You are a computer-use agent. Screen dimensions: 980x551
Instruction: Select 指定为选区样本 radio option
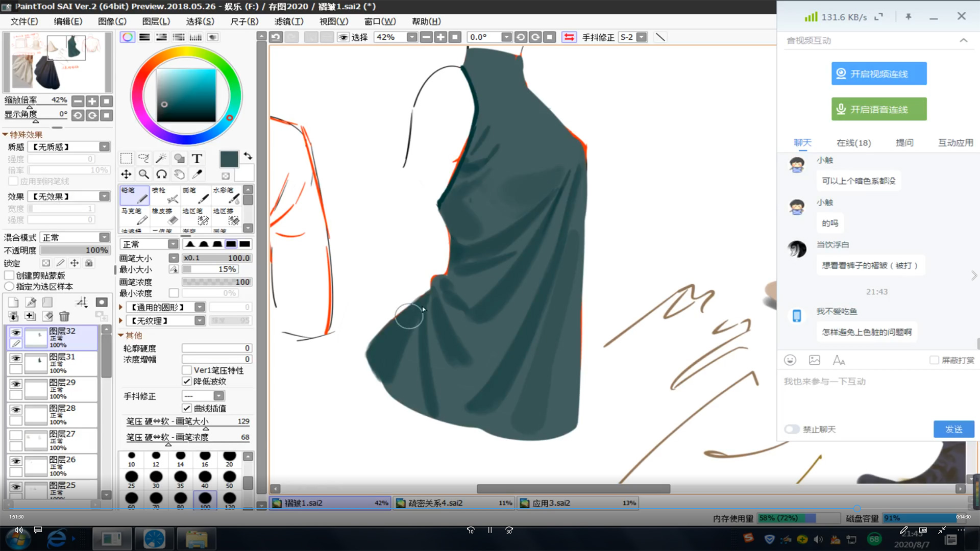pos(9,287)
